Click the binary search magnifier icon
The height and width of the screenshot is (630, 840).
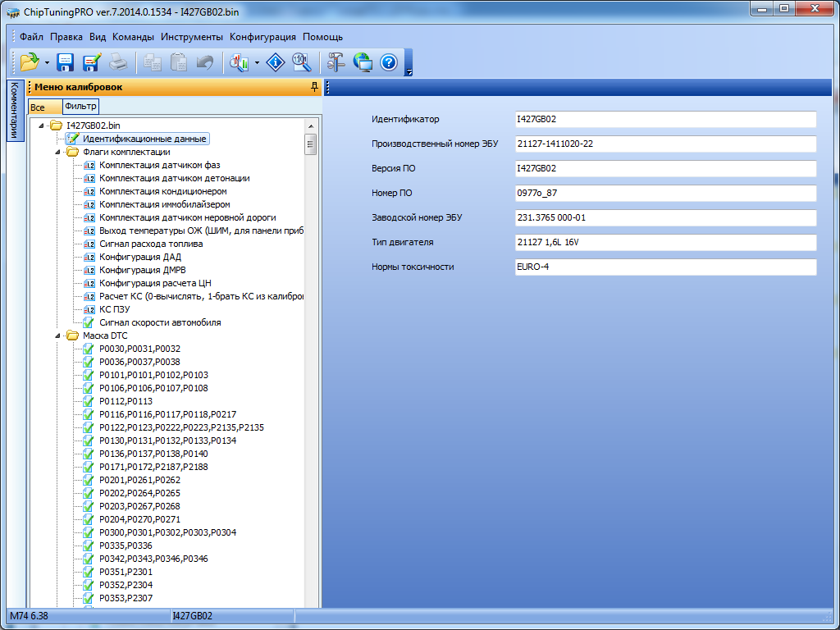(301, 62)
